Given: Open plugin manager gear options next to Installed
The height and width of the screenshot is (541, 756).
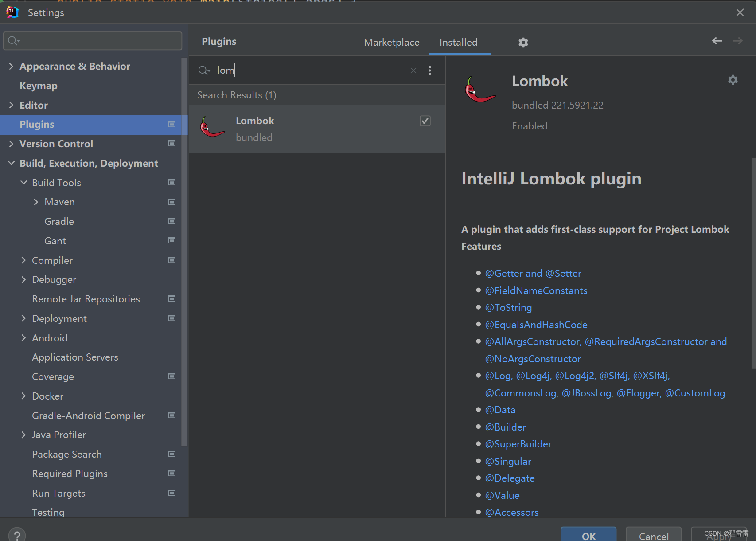Looking at the screenshot, I should (523, 43).
